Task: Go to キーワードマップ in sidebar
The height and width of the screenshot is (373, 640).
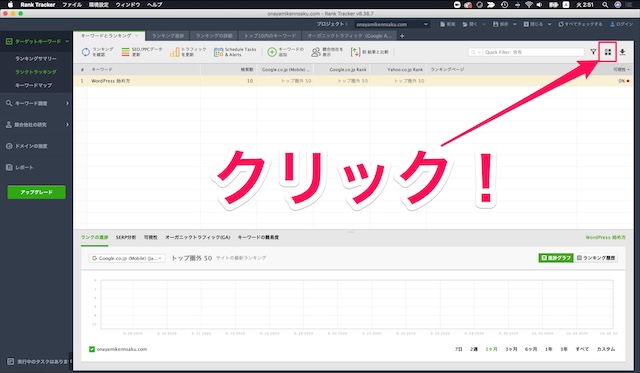Action: point(33,85)
